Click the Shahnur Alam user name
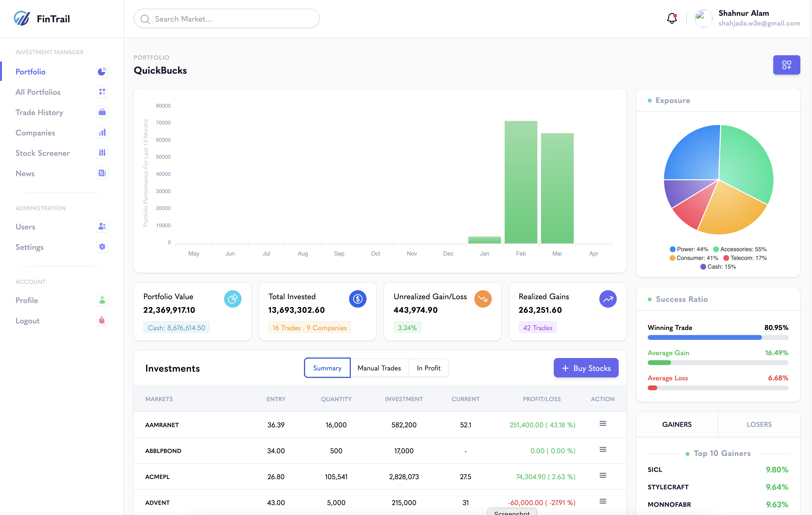Image resolution: width=812 pixels, height=515 pixels. click(x=743, y=13)
